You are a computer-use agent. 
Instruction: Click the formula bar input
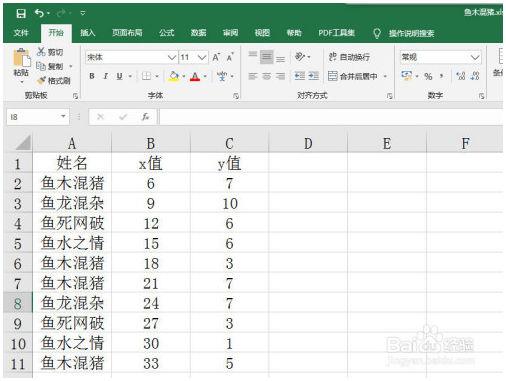pyautogui.click(x=331, y=117)
